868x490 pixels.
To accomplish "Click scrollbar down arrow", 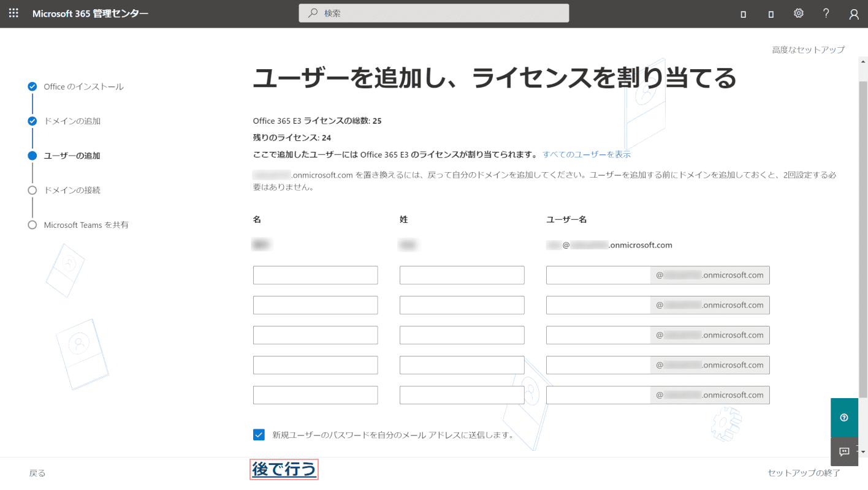I will [x=863, y=451].
